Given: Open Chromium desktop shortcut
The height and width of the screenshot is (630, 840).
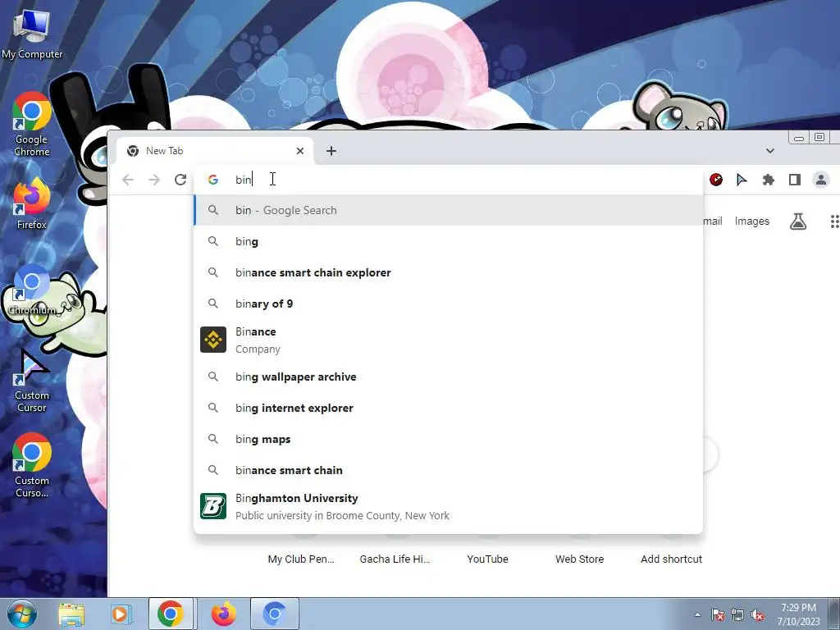Looking at the screenshot, I should pos(32,290).
